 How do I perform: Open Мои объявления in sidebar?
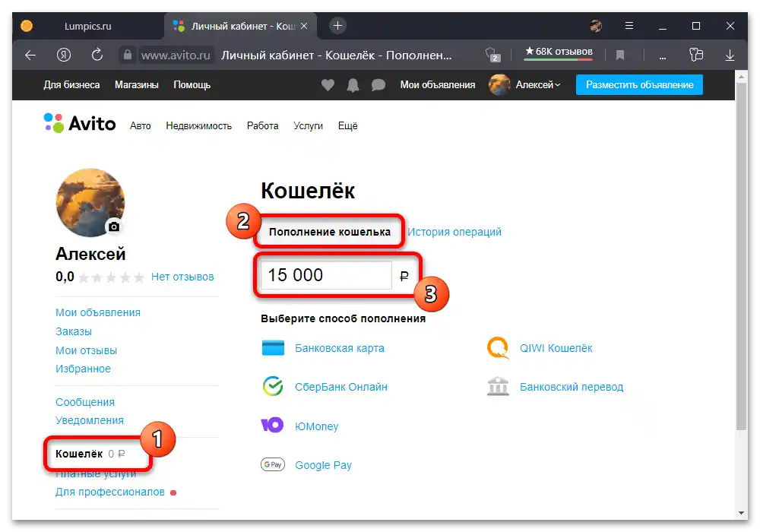tap(98, 312)
